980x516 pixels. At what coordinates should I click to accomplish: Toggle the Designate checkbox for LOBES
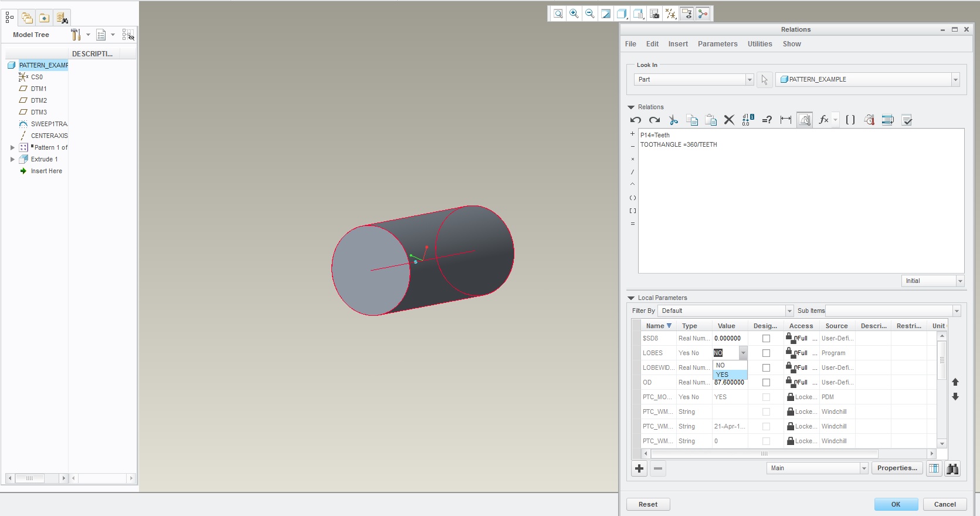pyautogui.click(x=766, y=353)
